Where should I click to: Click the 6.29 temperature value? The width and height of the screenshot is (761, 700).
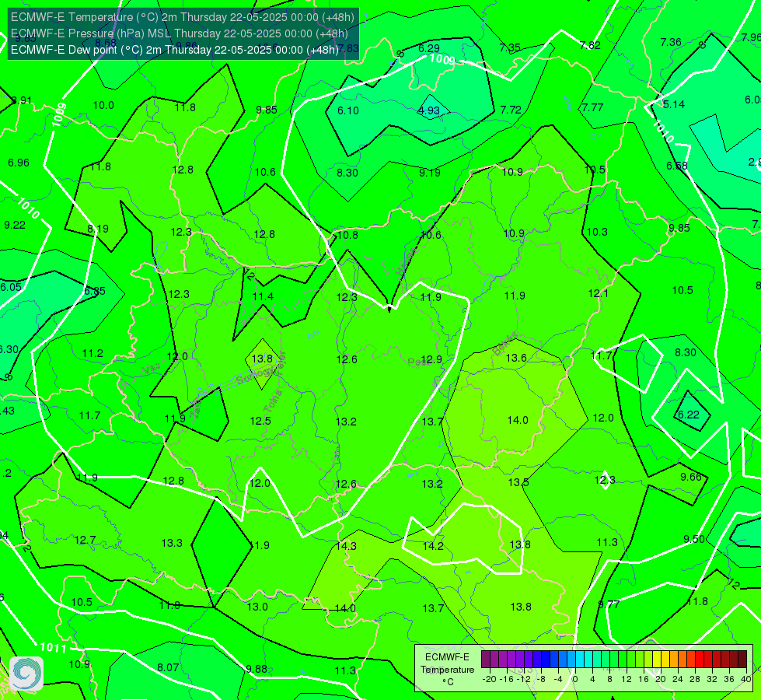[x=429, y=48]
